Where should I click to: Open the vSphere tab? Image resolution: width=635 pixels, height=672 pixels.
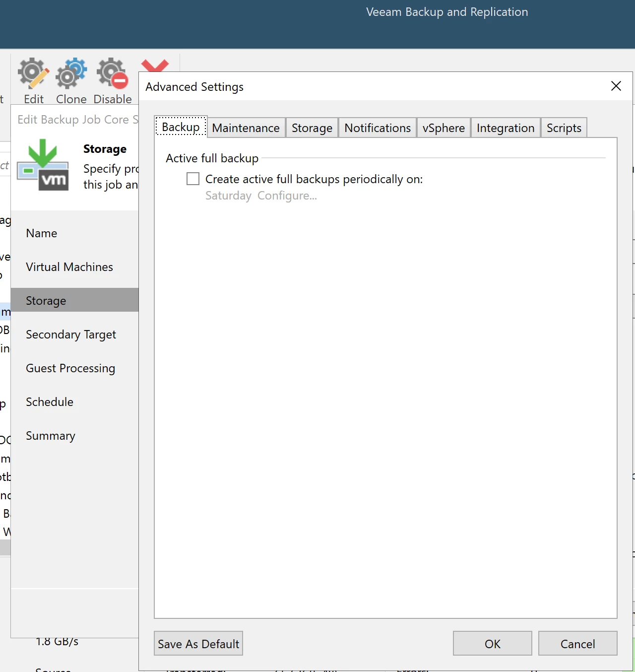pyautogui.click(x=444, y=128)
